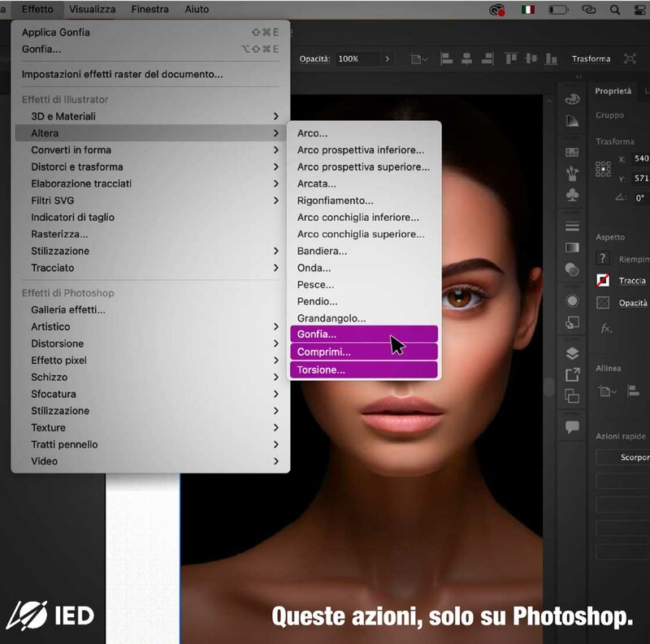The height and width of the screenshot is (644, 650).
Task: Choose Galleria effetti menu item
Action: point(151,310)
